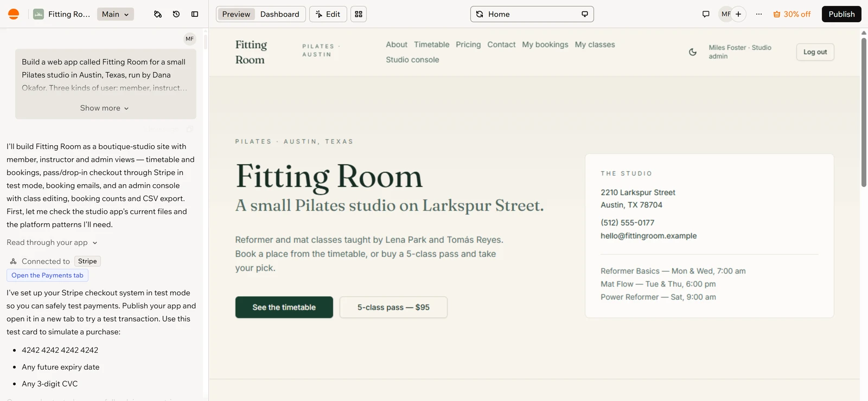Switch to the Dashboard tab

(279, 14)
